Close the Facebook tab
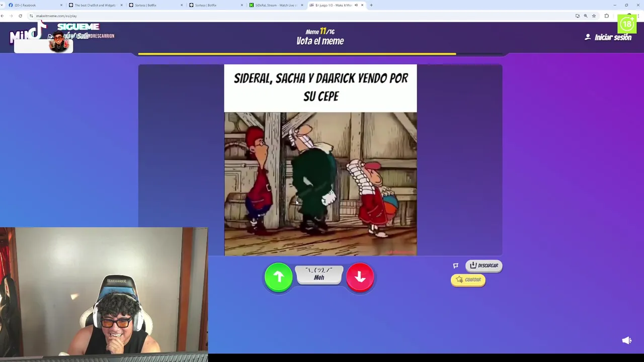The image size is (644, 362). [61, 5]
